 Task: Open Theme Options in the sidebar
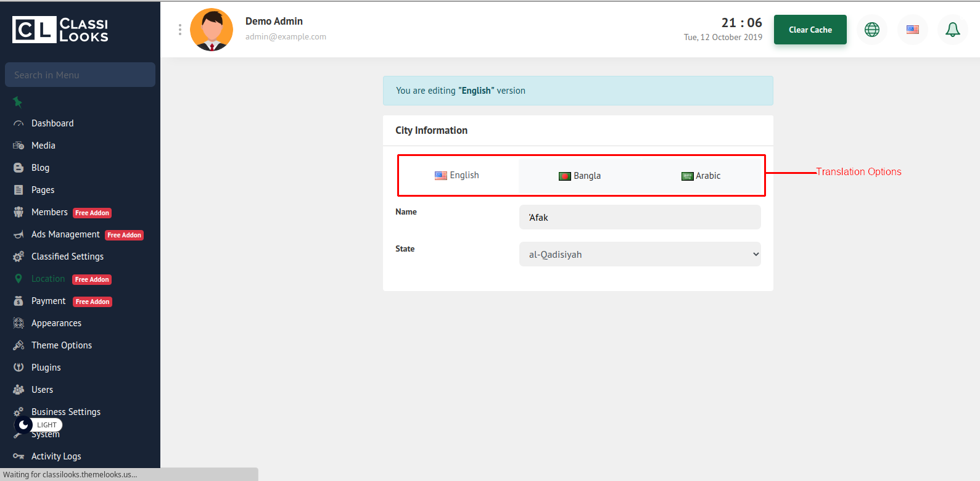62,345
